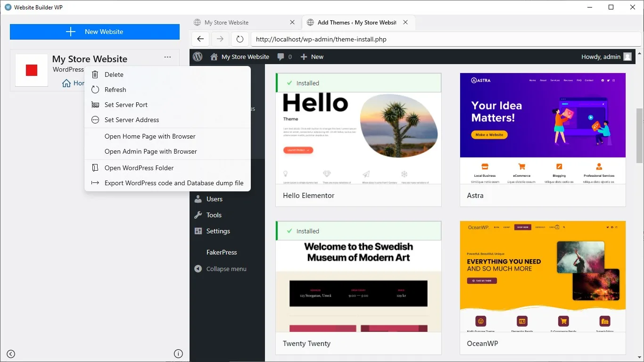
Task: Click the home icon in the WordPress admin bar
Action: click(214, 57)
